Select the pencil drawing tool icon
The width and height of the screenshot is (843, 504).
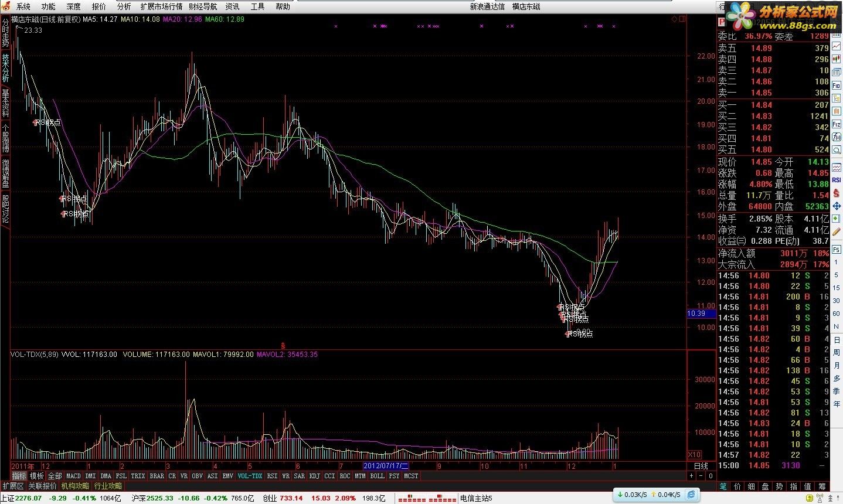pos(837,231)
